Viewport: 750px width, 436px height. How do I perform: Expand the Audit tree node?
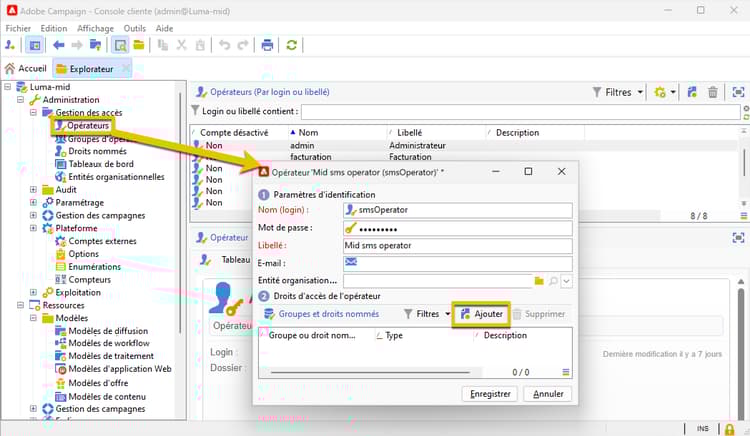33,190
